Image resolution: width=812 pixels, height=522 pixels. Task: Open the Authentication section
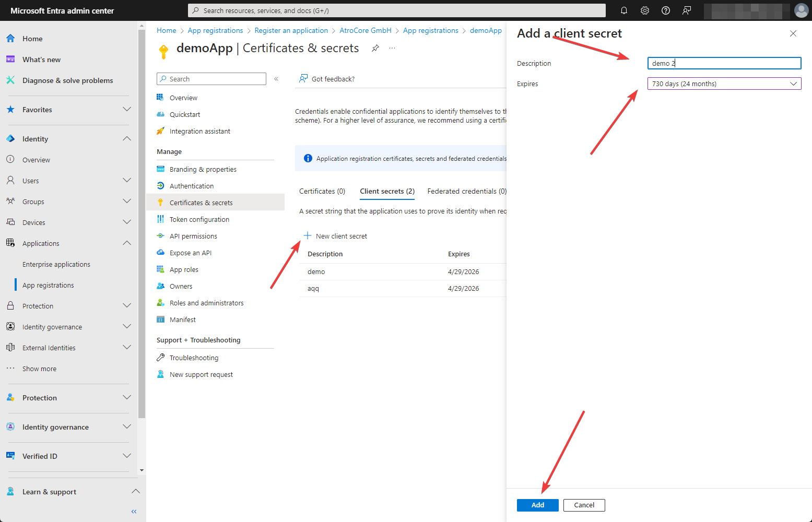click(x=191, y=185)
